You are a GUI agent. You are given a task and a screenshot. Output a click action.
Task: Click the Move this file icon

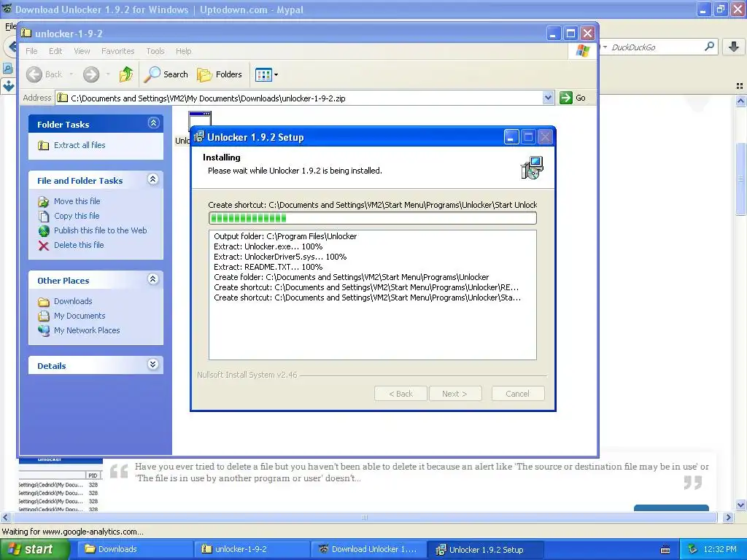point(43,201)
